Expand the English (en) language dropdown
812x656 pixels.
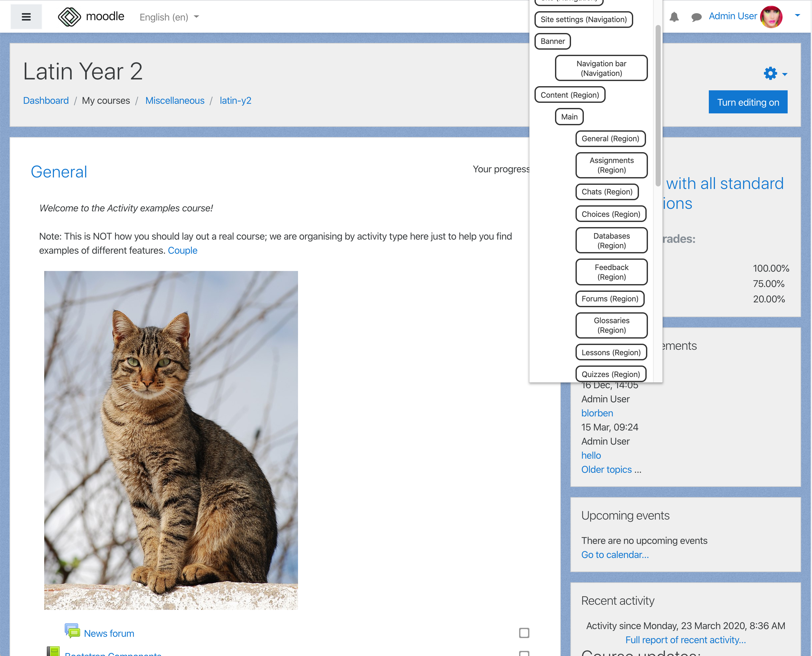pyautogui.click(x=169, y=17)
